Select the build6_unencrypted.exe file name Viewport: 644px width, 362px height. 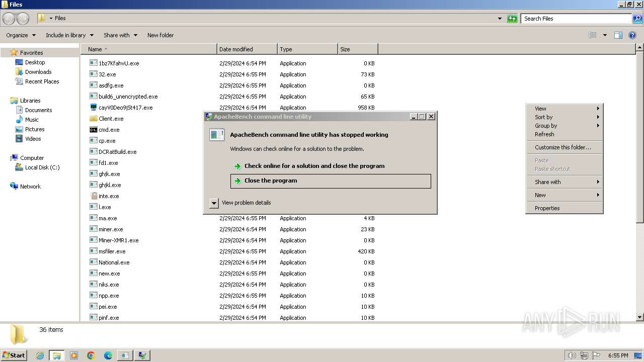click(128, 97)
